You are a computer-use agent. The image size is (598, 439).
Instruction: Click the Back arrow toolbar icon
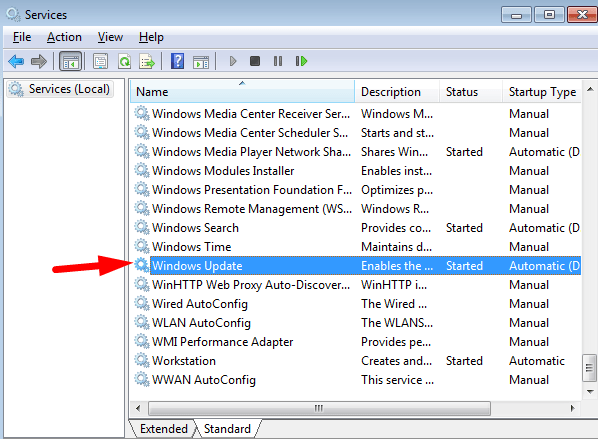(16, 61)
